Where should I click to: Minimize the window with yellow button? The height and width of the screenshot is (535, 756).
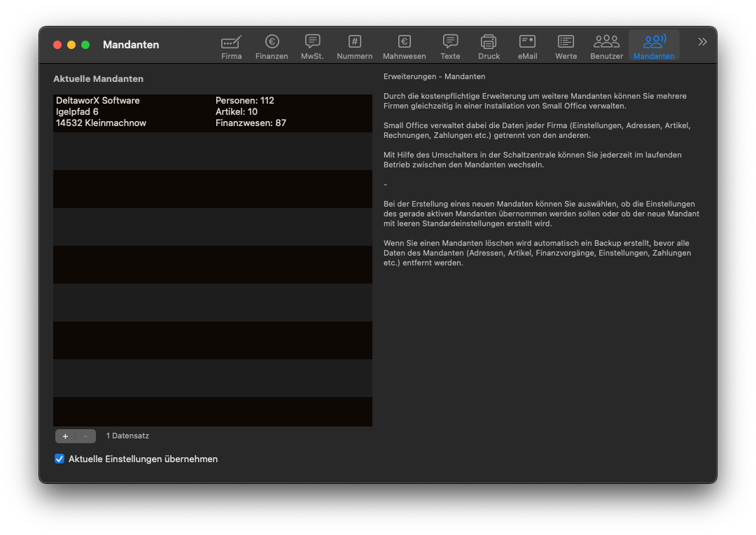(x=71, y=45)
